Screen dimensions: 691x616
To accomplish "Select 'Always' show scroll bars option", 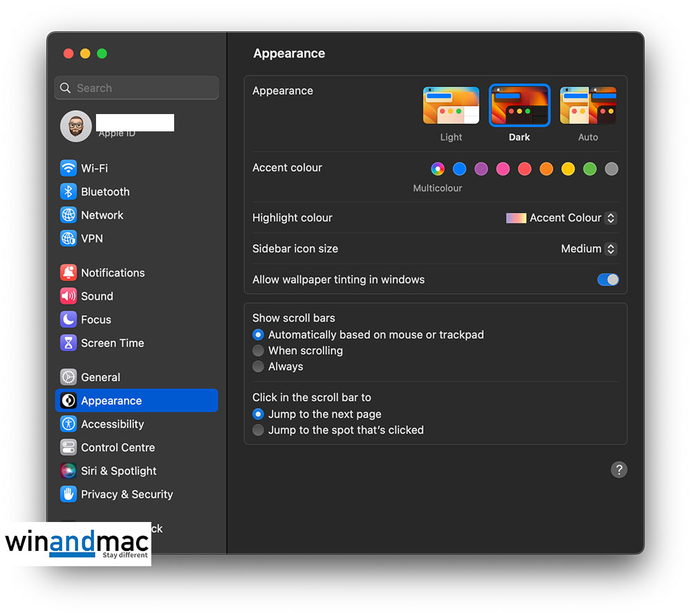I will [258, 366].
